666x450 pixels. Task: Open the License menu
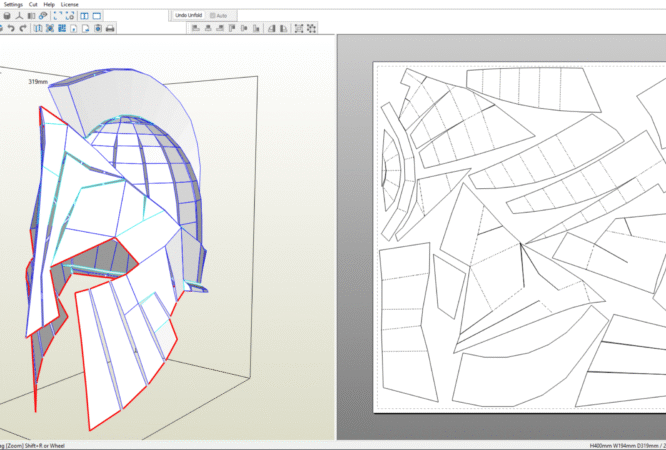[x=69, y=5]
